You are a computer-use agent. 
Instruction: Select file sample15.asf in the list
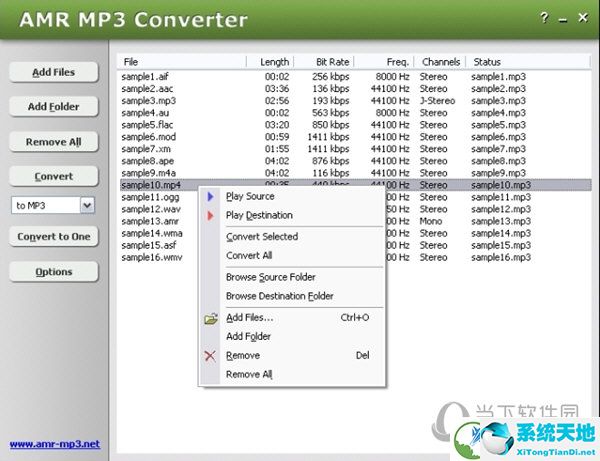pos(149,246)
